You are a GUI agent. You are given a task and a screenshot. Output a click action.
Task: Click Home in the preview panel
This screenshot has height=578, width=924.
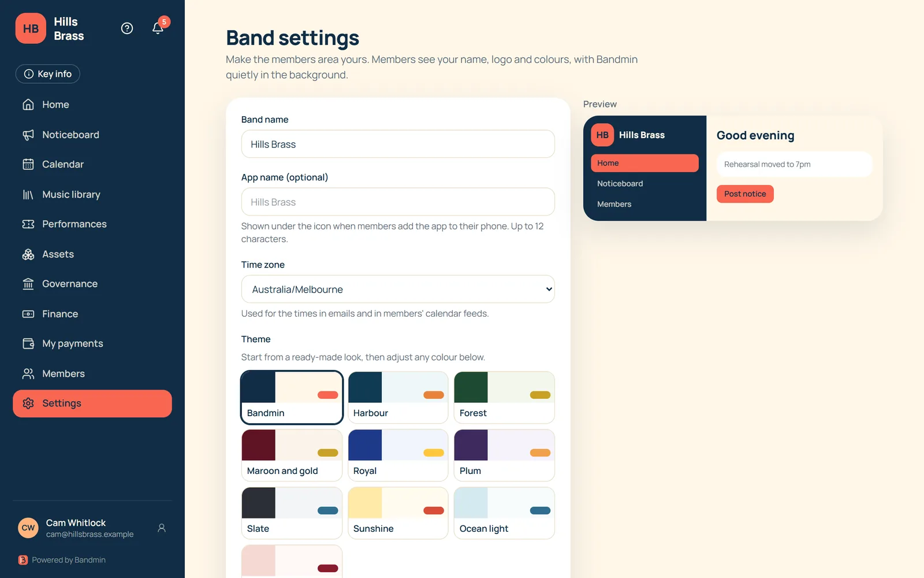[x=644, y=163]
